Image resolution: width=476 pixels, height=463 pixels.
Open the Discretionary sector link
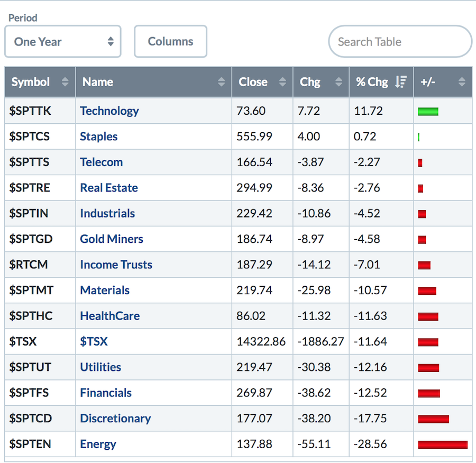[x=115, y=419]
